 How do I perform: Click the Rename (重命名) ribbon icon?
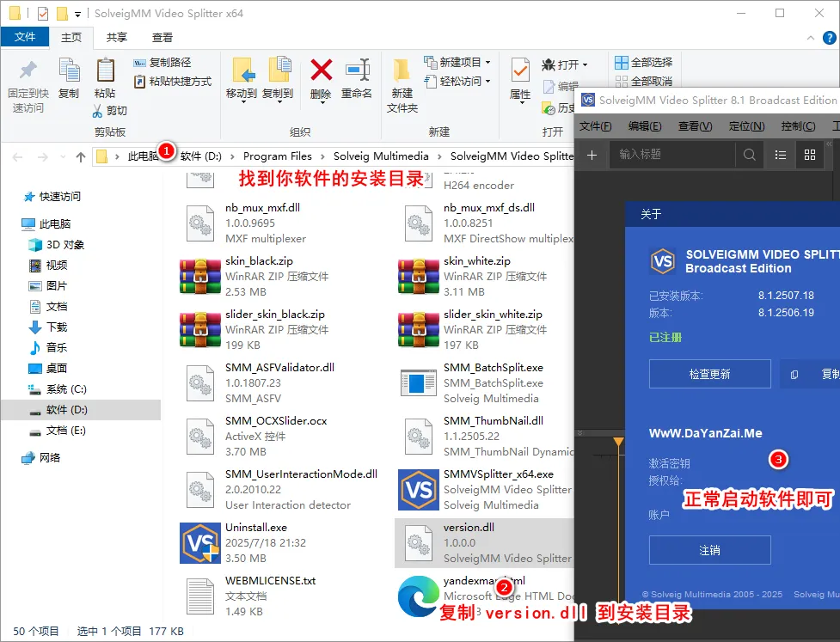(x=357, y=70)
